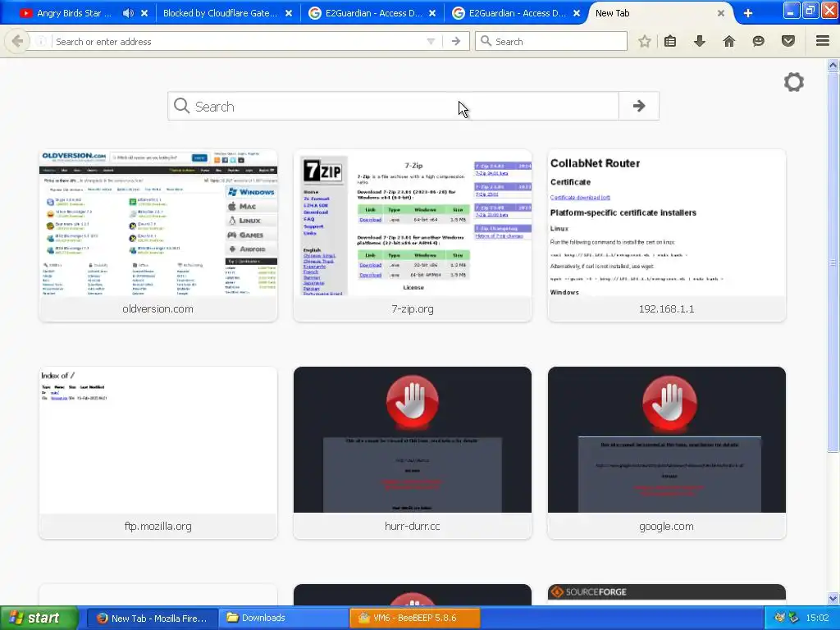This screenshot has width=840, height=630.
Task: Open the 192.168.1.1 CollabNet Router tile
Action: tap(667, 235)
